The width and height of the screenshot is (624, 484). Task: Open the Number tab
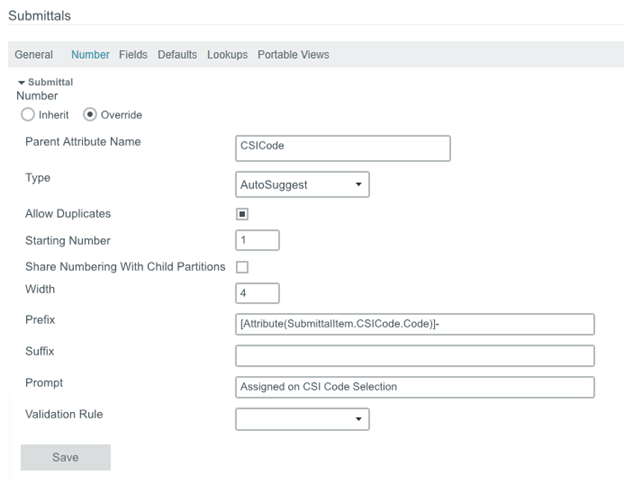pos(90,54)
